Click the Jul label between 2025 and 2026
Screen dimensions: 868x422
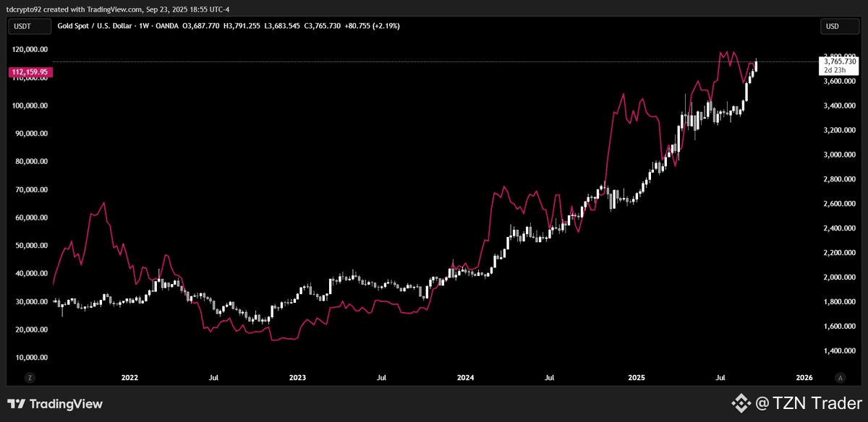pyautogui.click(x=720, y=378)
